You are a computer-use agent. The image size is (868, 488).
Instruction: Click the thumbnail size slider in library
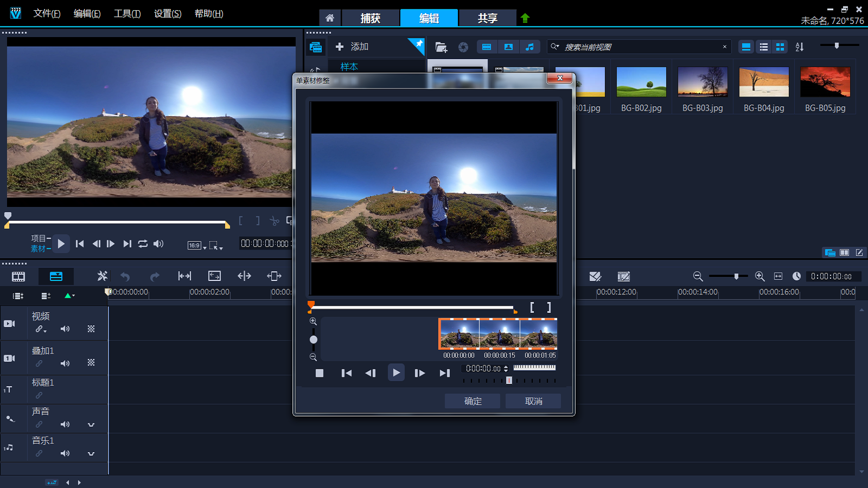click(x=837, y=46)
